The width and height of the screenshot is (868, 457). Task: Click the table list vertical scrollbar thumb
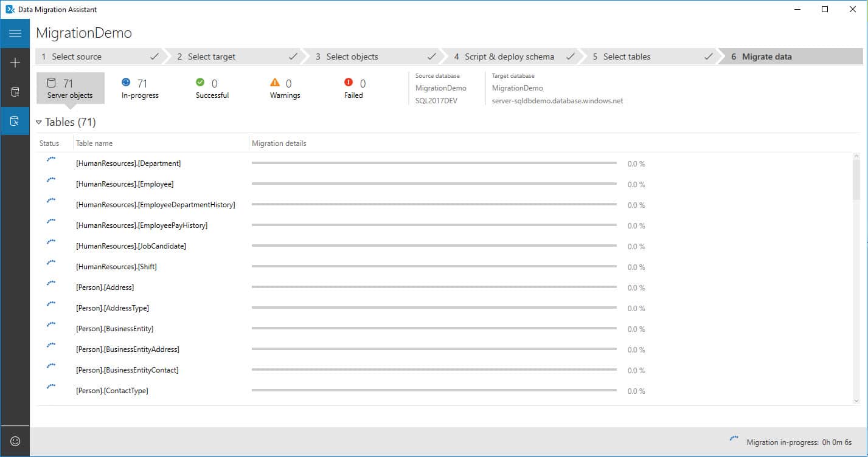[x=856, y=181]
